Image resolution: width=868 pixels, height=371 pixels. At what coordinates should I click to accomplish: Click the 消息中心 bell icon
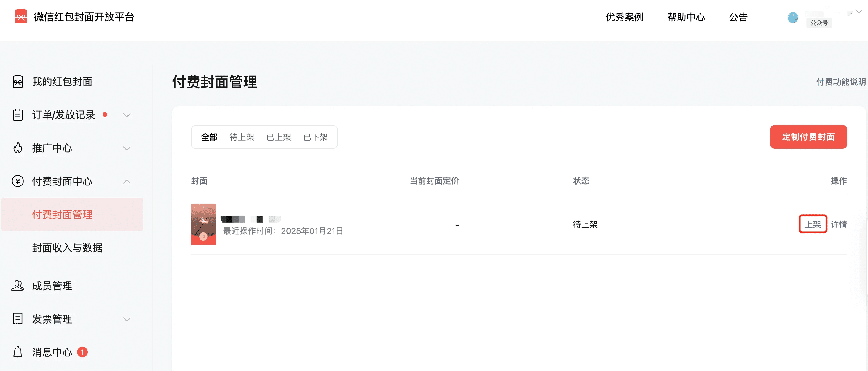tap(18, 352)
